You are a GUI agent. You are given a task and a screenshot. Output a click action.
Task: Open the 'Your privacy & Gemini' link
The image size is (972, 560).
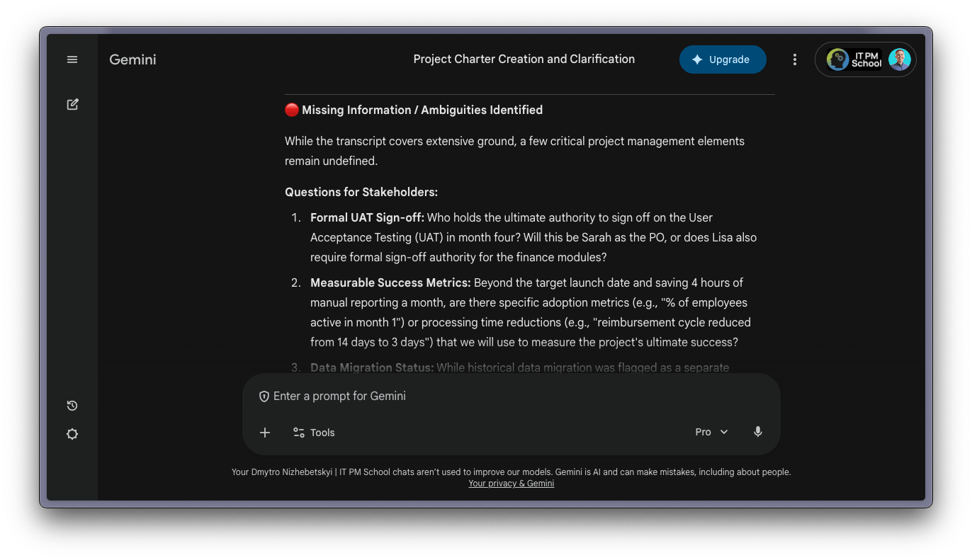coord(511,484)
